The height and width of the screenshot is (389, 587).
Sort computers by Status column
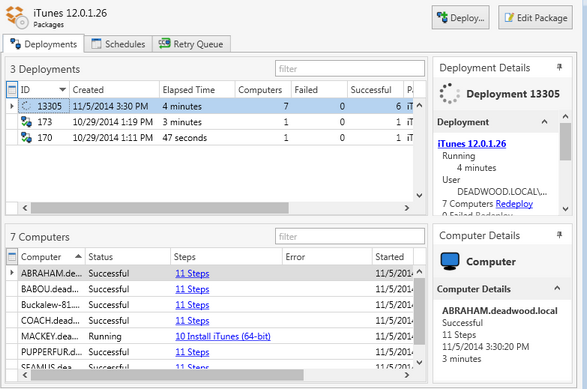[128, 257]
